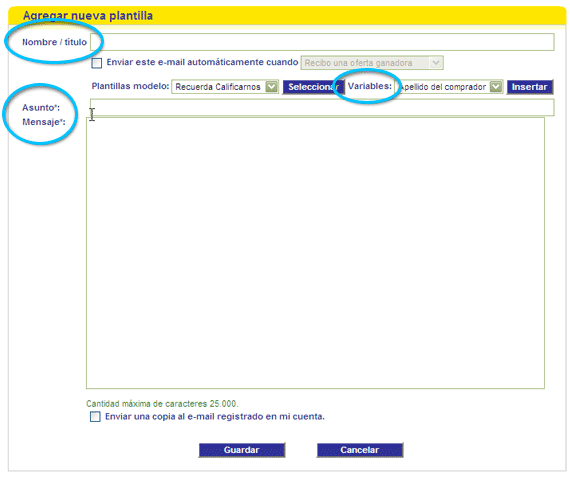
Task: Click the 'Enviar una copia al e-mail registrado' label
Action: (x=215, y=417)
